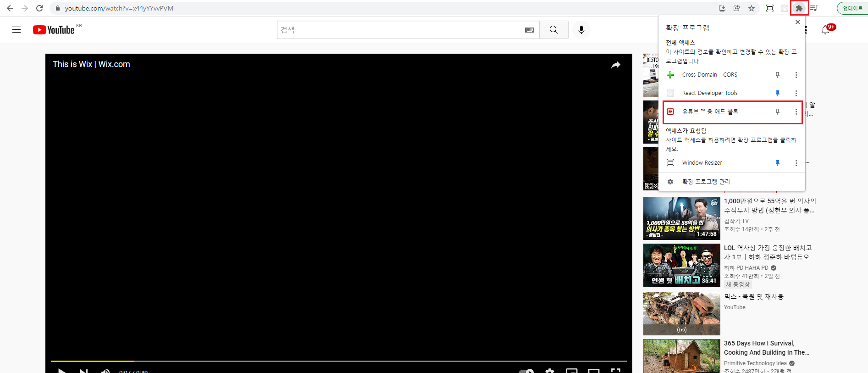The height and width of the screenshot is (373, 868).
Task: Click the YouTube ad block red icon
Action: (x=670, y=111)
